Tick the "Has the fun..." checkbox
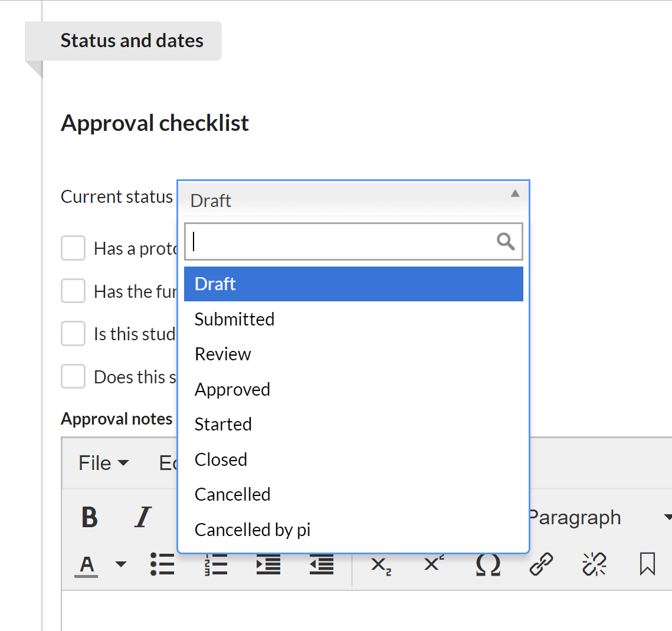 click(x=73, y=291)
